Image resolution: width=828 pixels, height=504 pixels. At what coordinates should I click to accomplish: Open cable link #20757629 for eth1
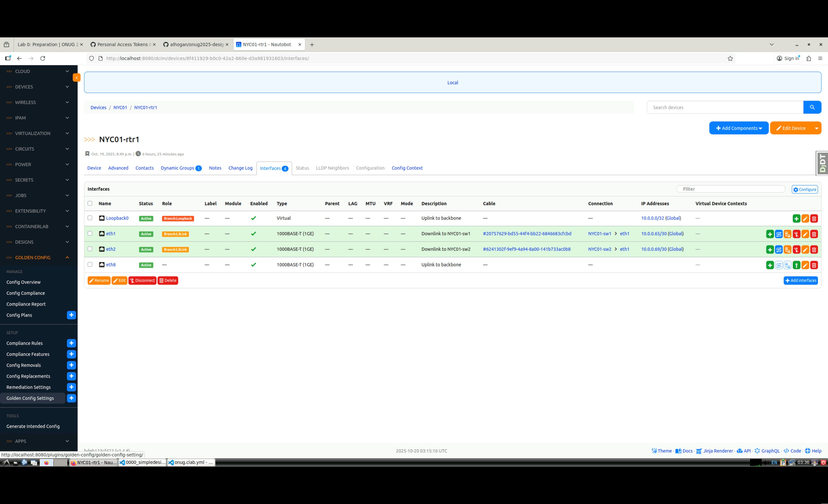click(527, 234)
